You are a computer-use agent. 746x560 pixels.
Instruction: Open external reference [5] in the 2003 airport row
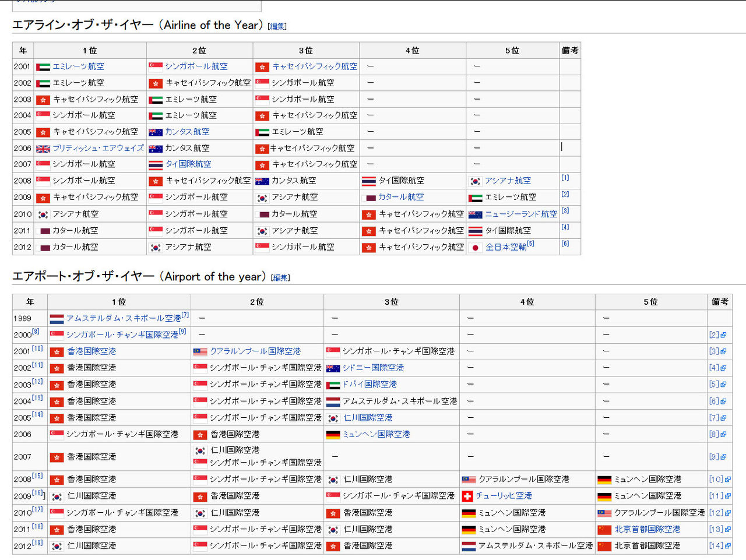(x=714, y=385)
